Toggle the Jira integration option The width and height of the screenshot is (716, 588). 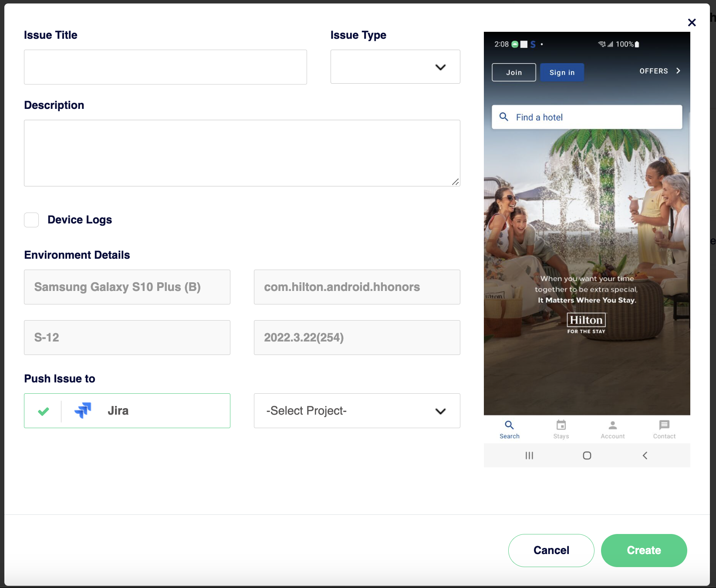[127, 411]
